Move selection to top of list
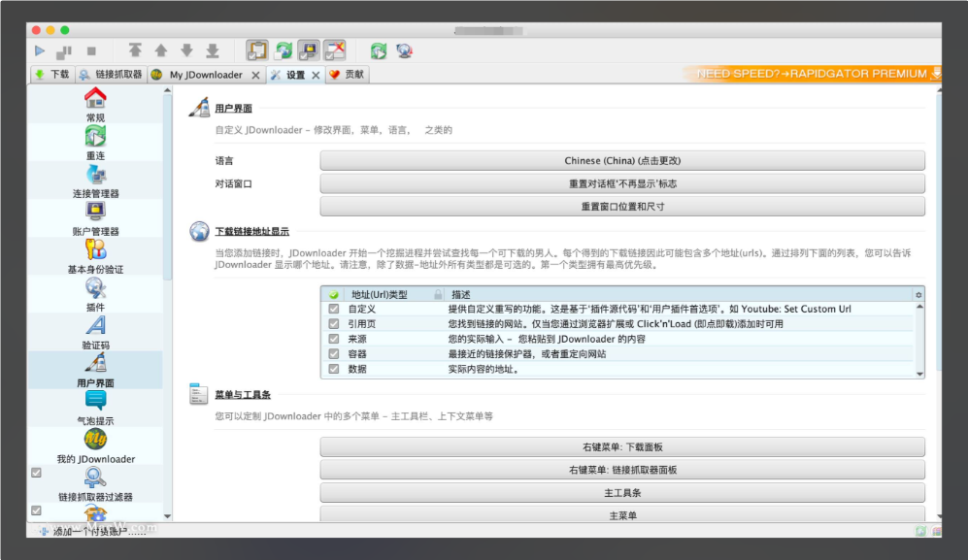The height and width of the screenshot is (560, 968). [135, 50]
